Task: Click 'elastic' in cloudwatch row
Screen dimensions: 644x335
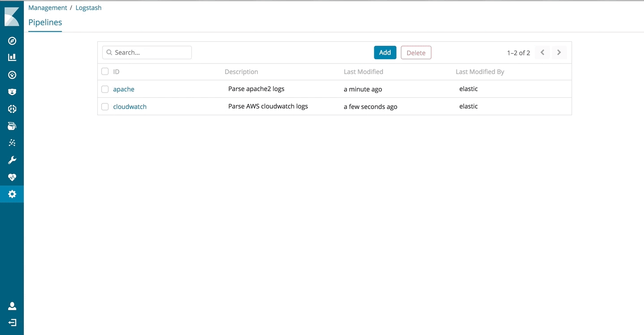Action: click(468, 106)
